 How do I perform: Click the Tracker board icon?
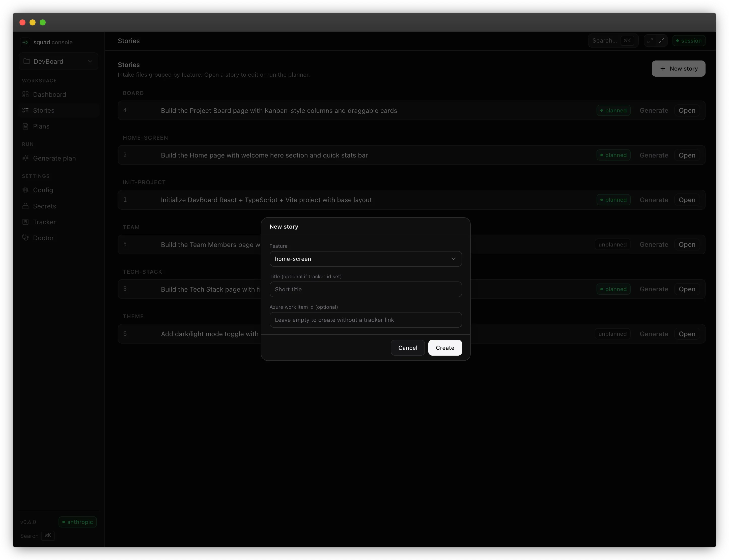(25, 222)
